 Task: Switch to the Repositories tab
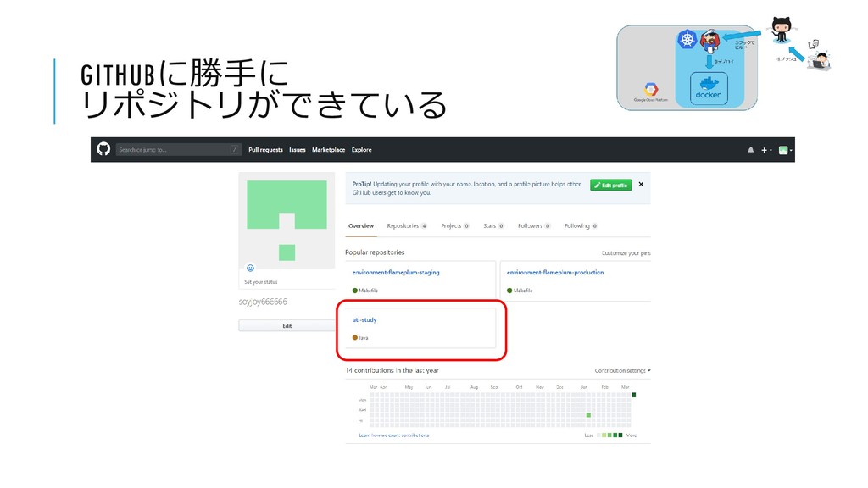[407, 225]
